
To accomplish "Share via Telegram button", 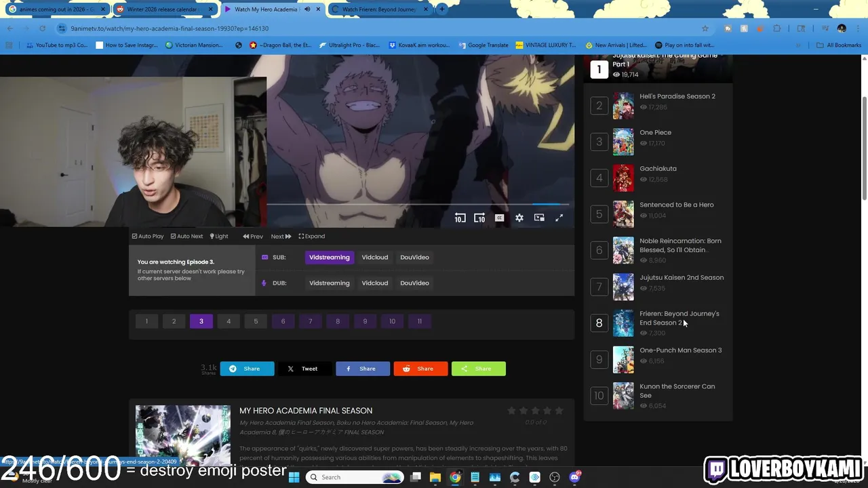I will 247,369.
